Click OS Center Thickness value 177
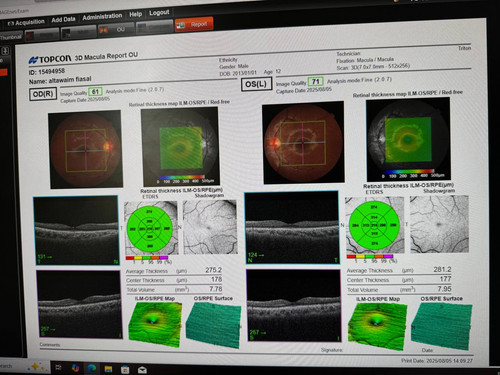The image size is (500, 375). coord(445,279)
